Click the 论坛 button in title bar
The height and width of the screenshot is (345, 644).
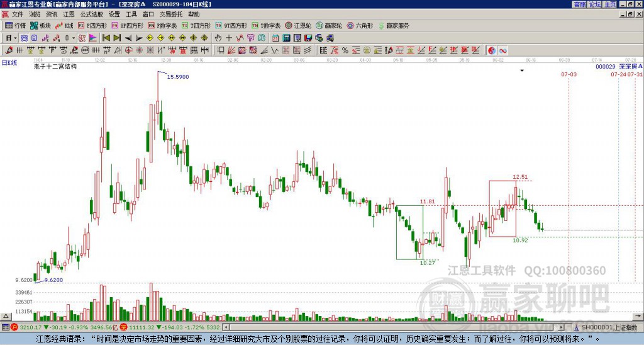pyautogui.click(x=594, y=4)
